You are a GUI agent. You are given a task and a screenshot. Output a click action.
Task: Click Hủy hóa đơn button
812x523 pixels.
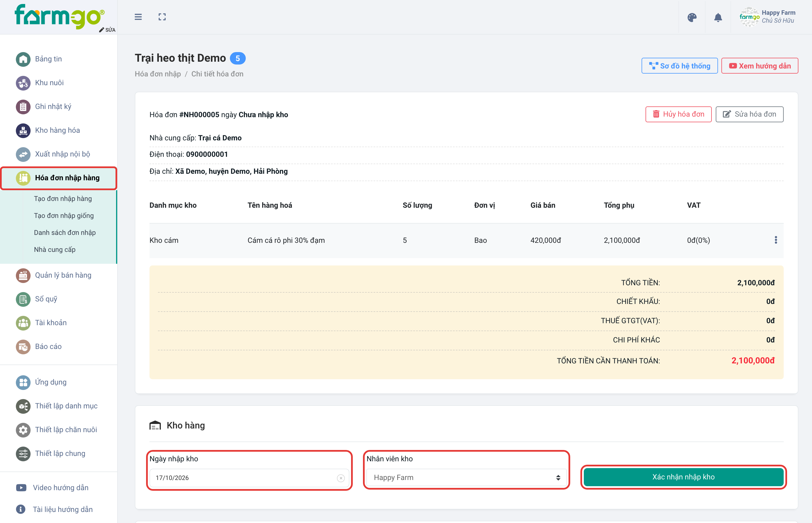click(x=678, y=114)
